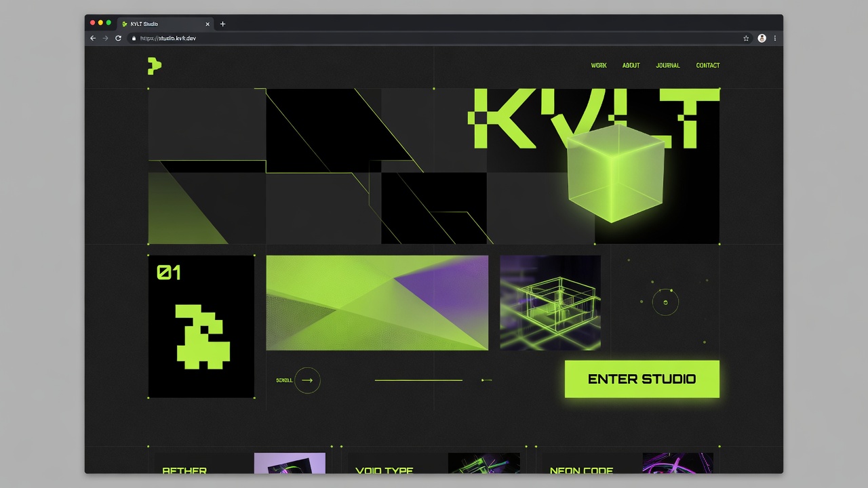Click the large KVLT pixel headline

[593, 119]
